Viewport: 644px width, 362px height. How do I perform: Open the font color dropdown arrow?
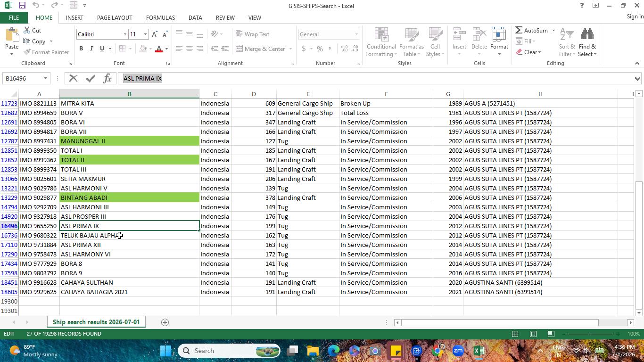coord(166,49)
